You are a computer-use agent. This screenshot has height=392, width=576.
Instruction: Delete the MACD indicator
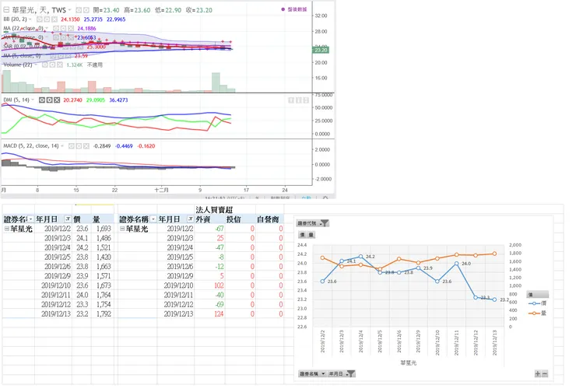[x=86, y=146]
